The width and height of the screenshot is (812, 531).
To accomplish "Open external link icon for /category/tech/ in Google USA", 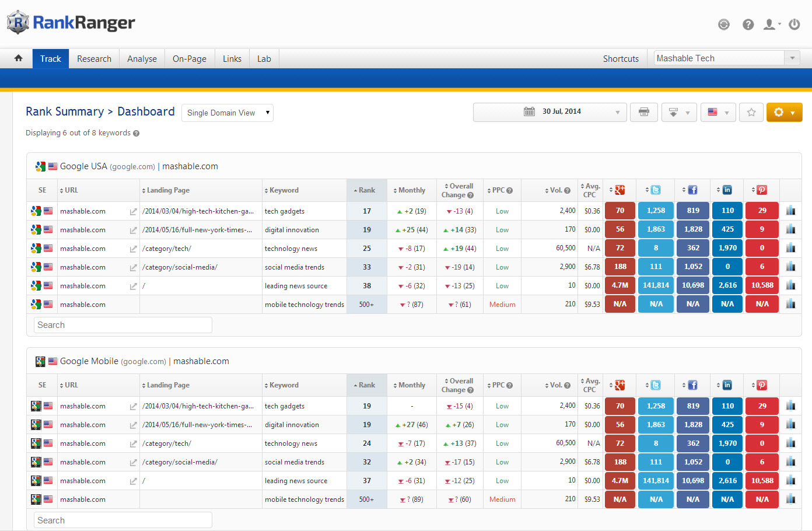I will (x=133, y=249).
